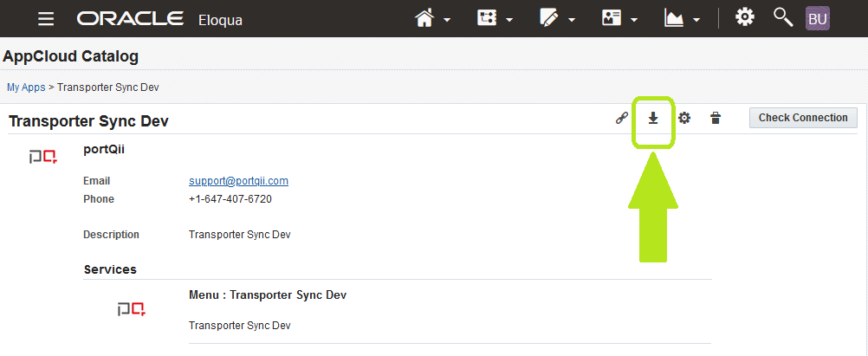Open app configuration gear icon
Viewport: 868px width, 356px height.
point(684,118)
